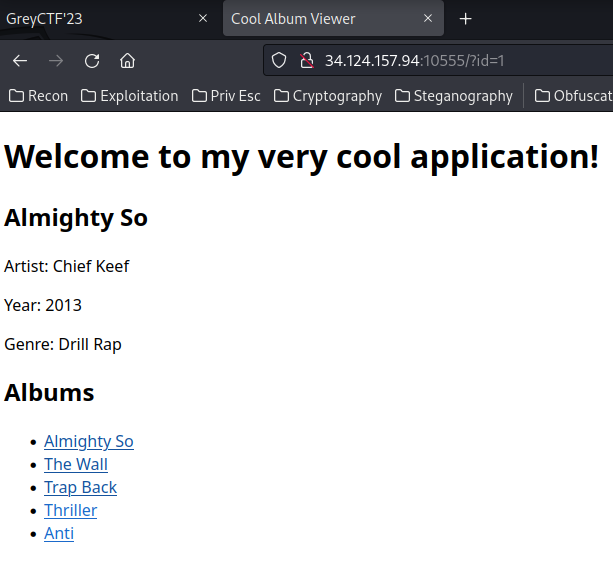Open the browser home page

tap(127, 61)
